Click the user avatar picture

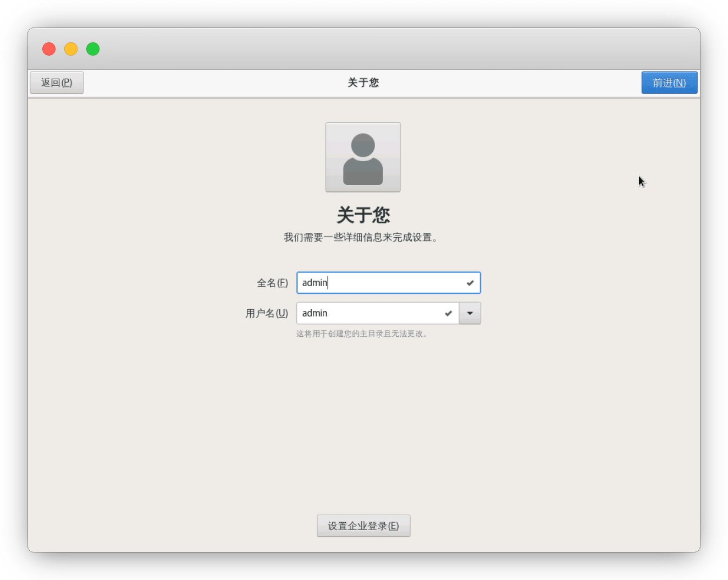tap(363, 157)
